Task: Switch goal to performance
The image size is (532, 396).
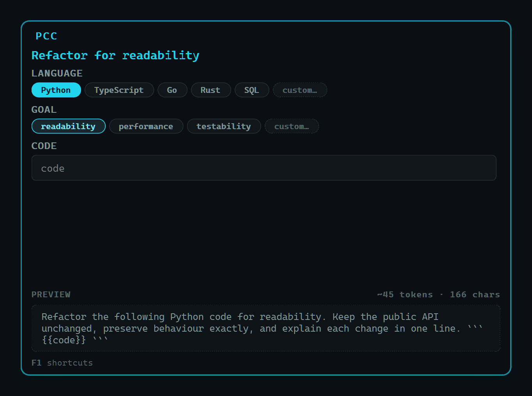Action: tap(146, 126)
